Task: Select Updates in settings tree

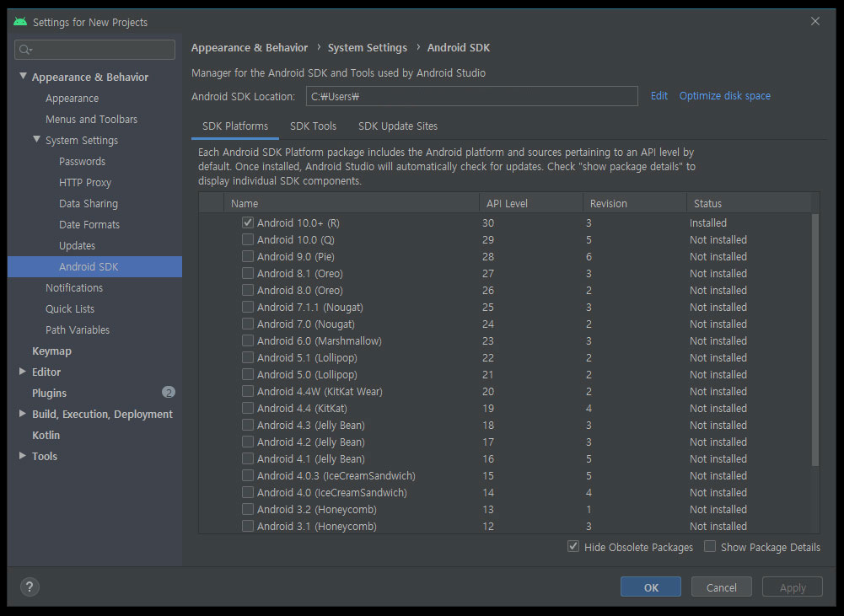Action: (77, 245)
